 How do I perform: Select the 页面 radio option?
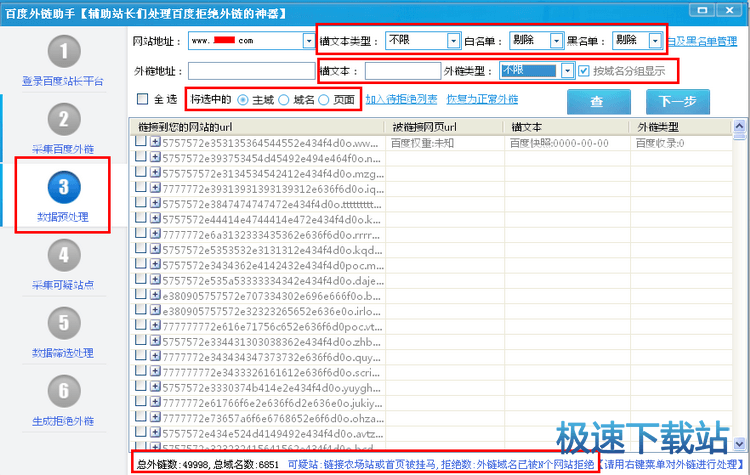[324, 99]
